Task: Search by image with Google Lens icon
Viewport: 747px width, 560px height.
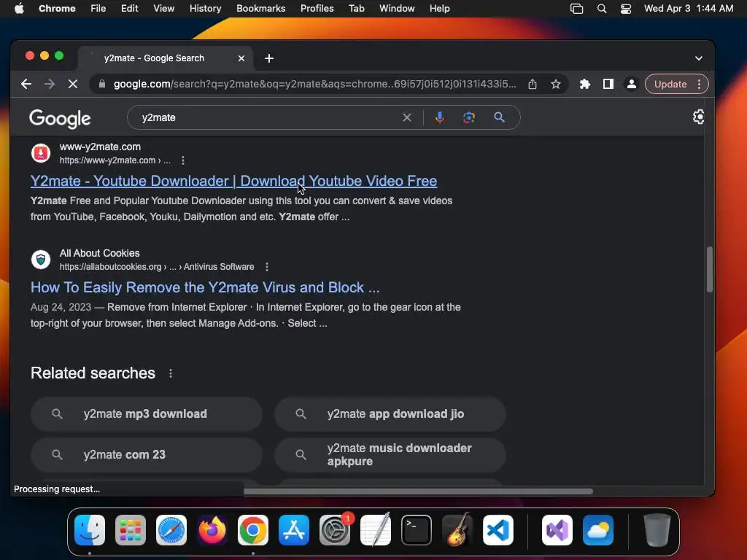Action: (469, 117)
